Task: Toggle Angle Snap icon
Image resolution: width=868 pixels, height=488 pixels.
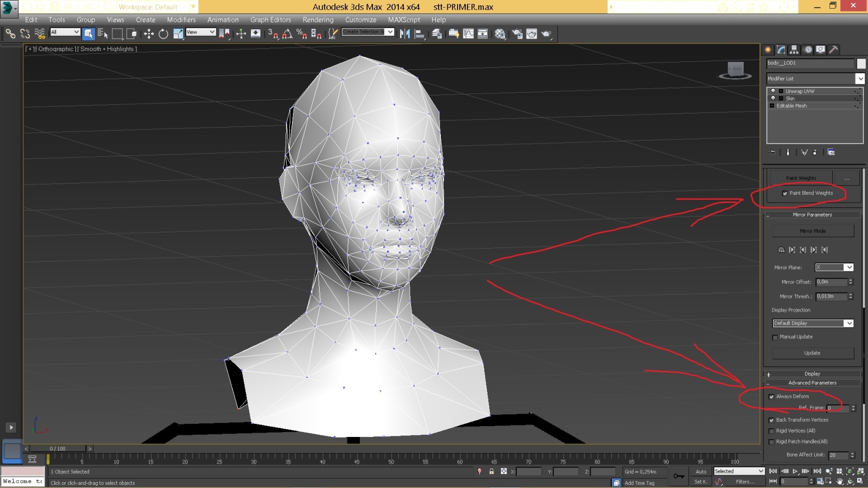Action: (x=287, y=34)
